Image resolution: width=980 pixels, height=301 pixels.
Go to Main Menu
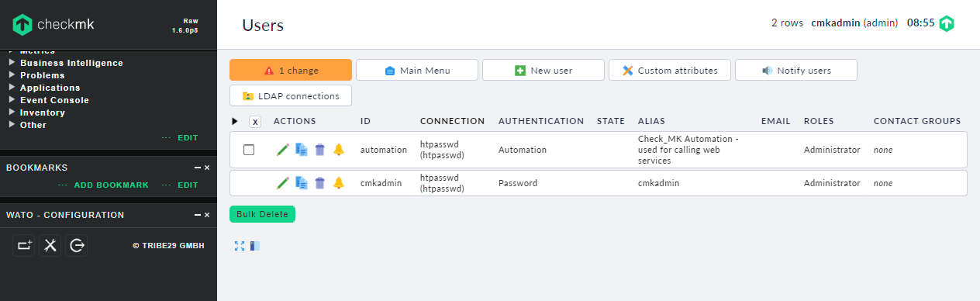point(417,70)
